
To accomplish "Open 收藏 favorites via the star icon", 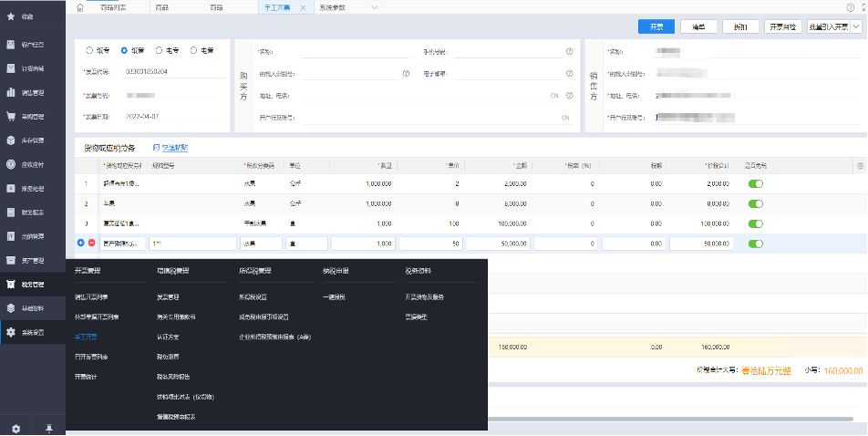I will point(11,17).
